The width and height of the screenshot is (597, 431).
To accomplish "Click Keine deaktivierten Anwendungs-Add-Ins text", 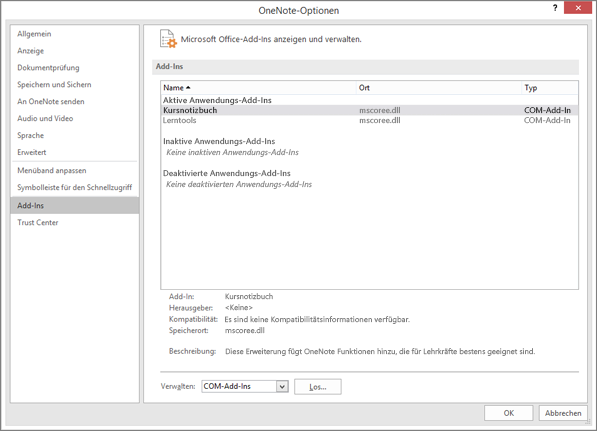I will pos(239,184).
